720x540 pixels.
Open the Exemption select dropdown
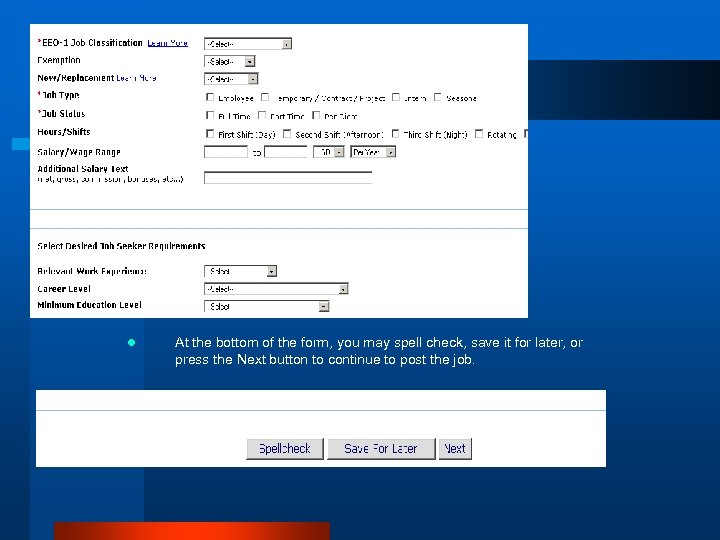pyautogui.click(x=230, y=61)
